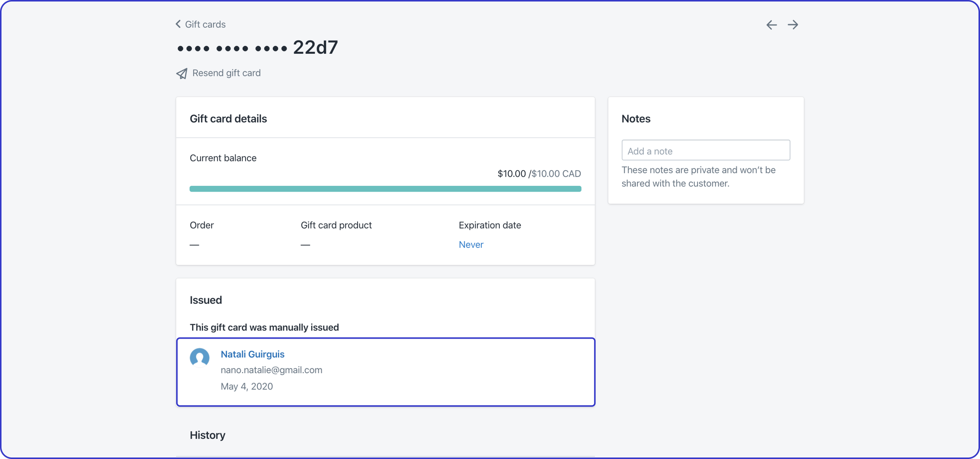Go to next gift card arrow

[793, 25]
